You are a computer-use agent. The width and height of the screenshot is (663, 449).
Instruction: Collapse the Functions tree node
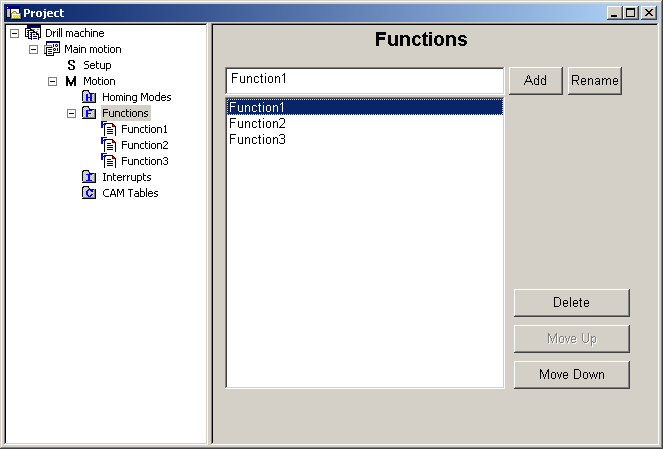point(71,113)
